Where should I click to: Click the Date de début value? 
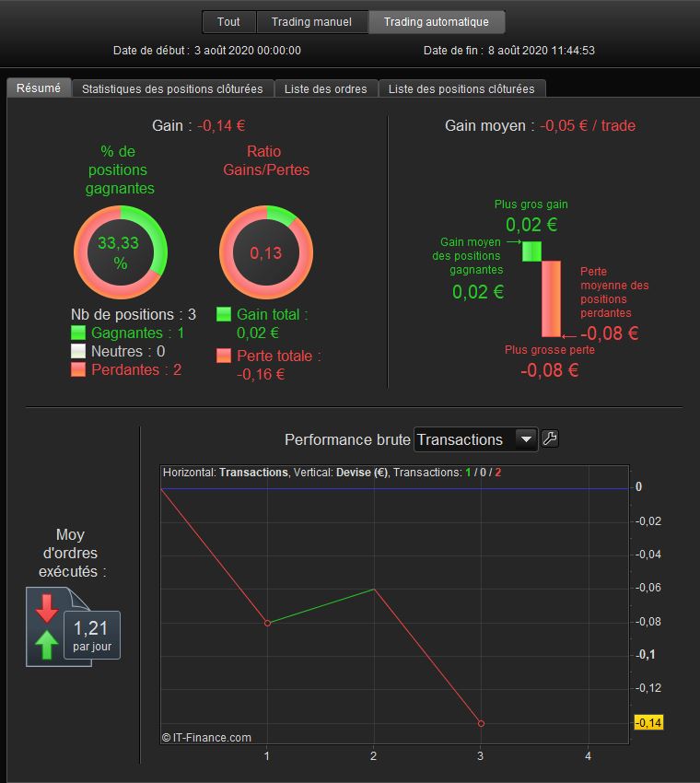(248, 51)
